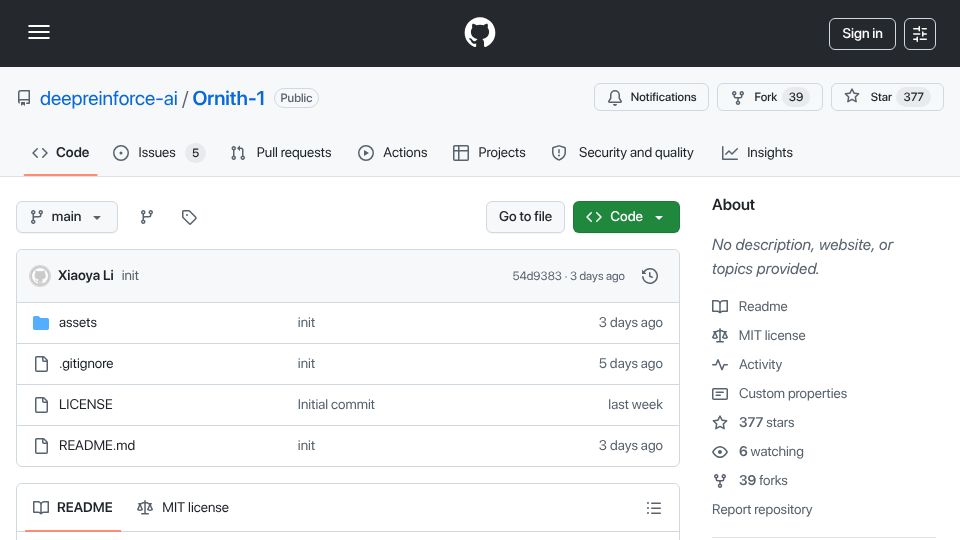Go to GitHub home via Octocat logo
The image size is (960, 540).
[480, 32]
